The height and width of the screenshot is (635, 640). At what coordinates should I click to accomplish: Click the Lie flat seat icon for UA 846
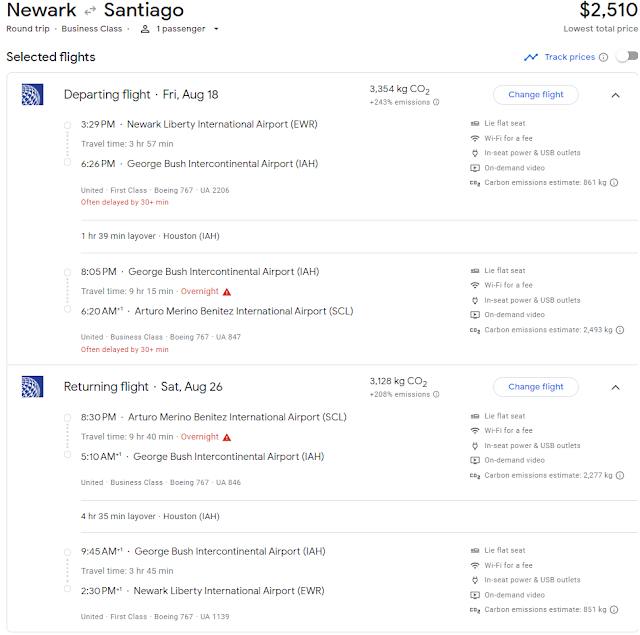(475, 416)
